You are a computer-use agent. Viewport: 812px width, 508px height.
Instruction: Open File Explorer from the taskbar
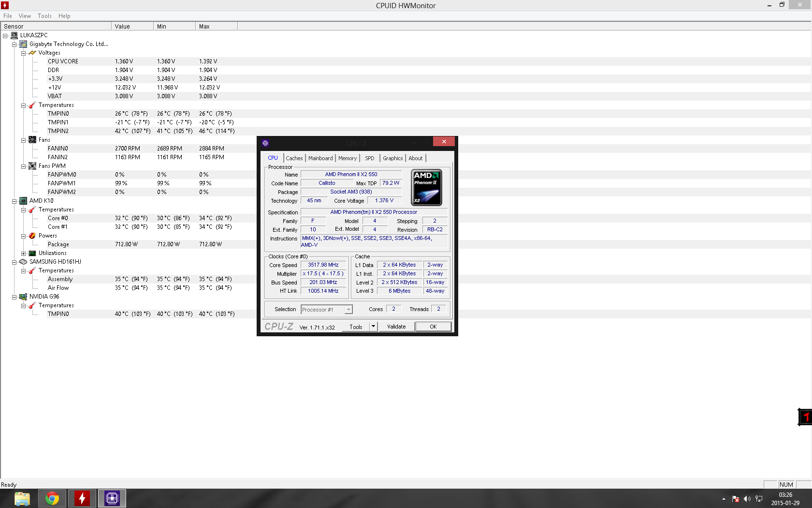coord(22,498)
